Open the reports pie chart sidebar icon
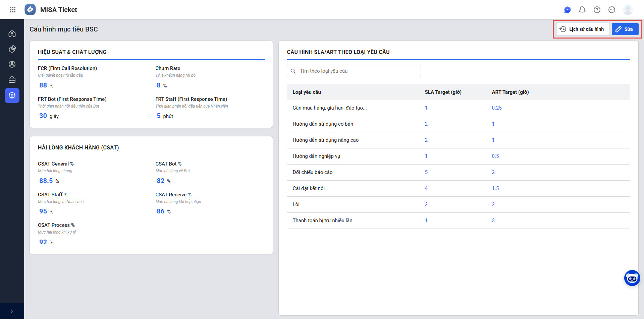This screenshot has height=319, width=644. pos(12,49)
